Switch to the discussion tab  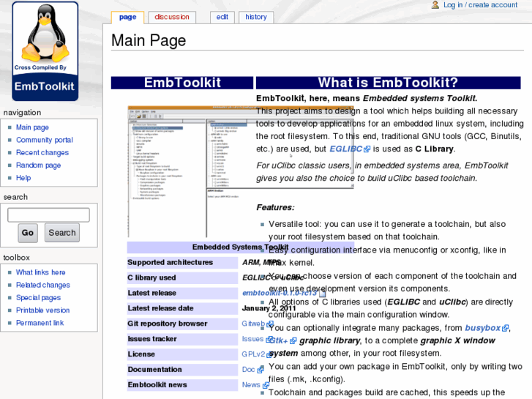click(x=172, y=17)
